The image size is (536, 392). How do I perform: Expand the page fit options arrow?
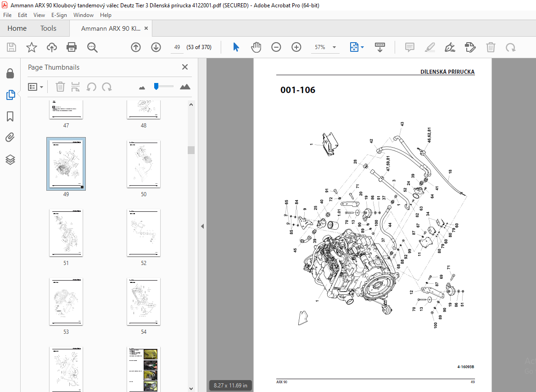(363, 47)
